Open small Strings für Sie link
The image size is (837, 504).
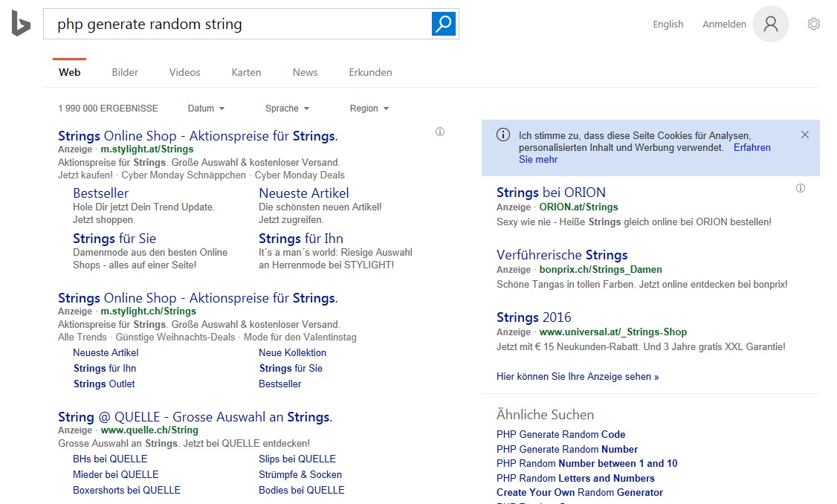coord(291,368)
